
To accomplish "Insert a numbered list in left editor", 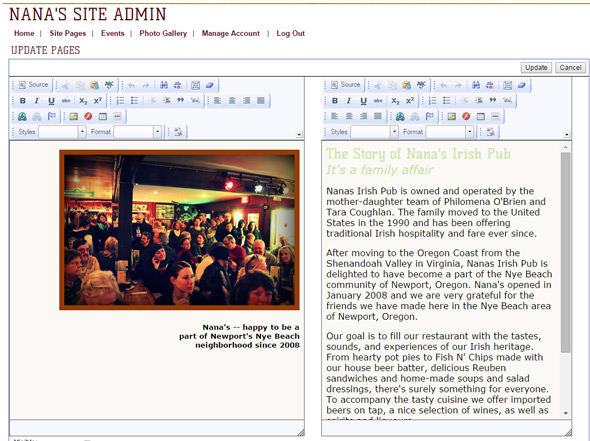I will click(120, 100).
